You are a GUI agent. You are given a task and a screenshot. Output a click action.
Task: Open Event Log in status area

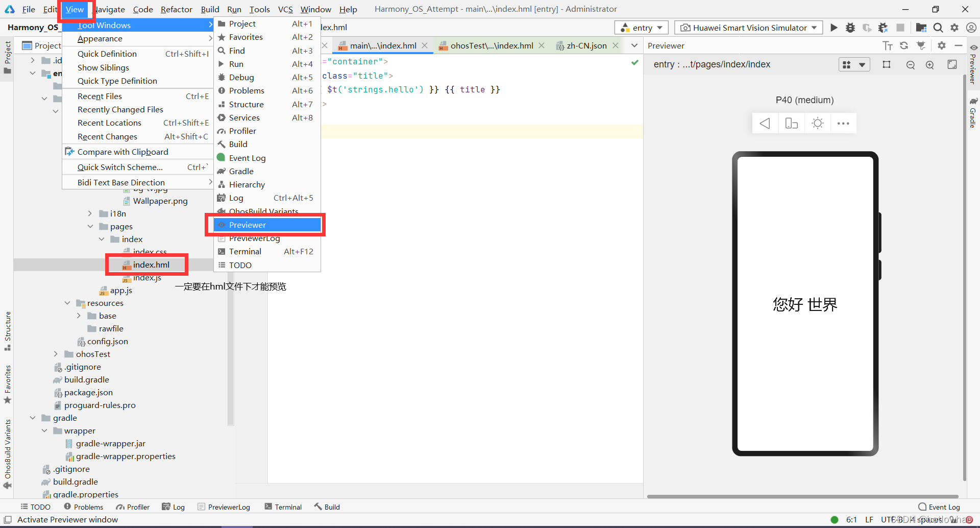939,507
